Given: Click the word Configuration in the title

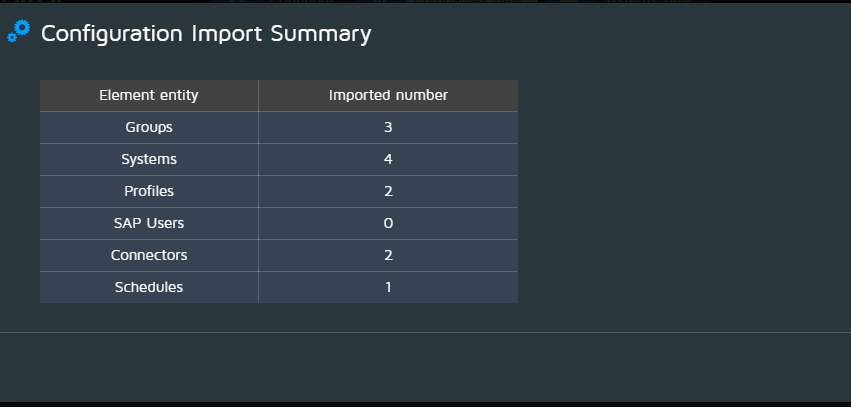Looking at the screenshot, I should click(x=112, y=35).
